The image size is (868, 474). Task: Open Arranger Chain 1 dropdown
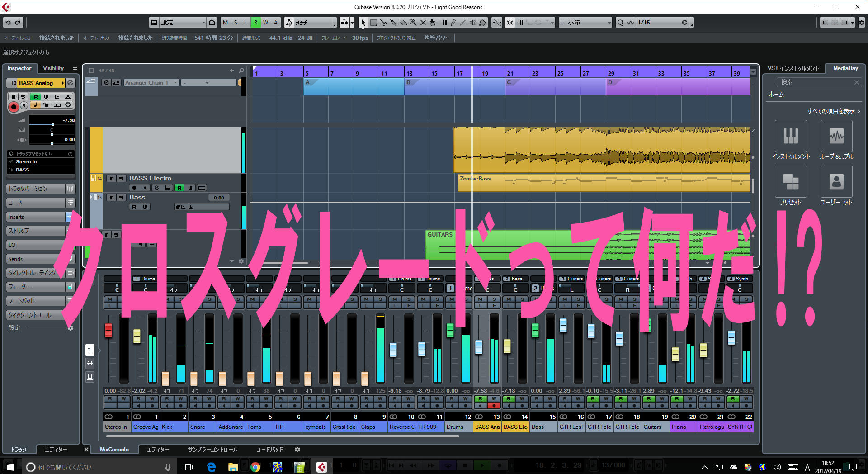[151, 83]
